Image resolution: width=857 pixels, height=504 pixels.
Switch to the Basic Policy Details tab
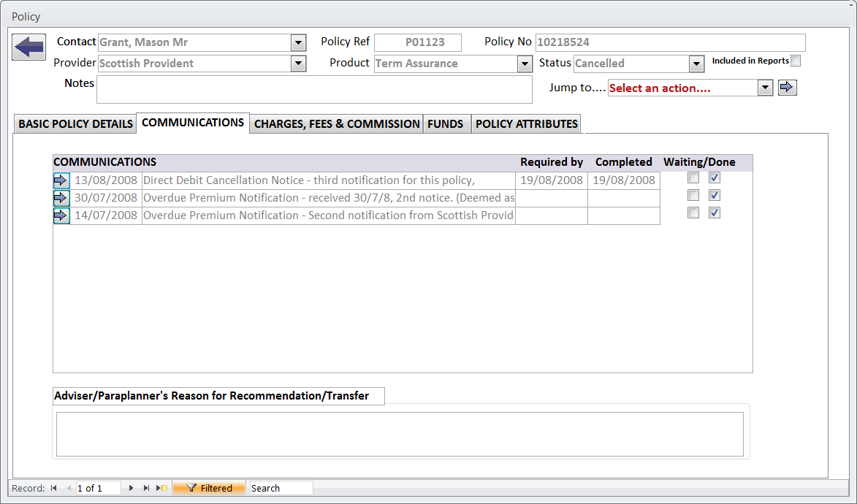click(75, 124)
